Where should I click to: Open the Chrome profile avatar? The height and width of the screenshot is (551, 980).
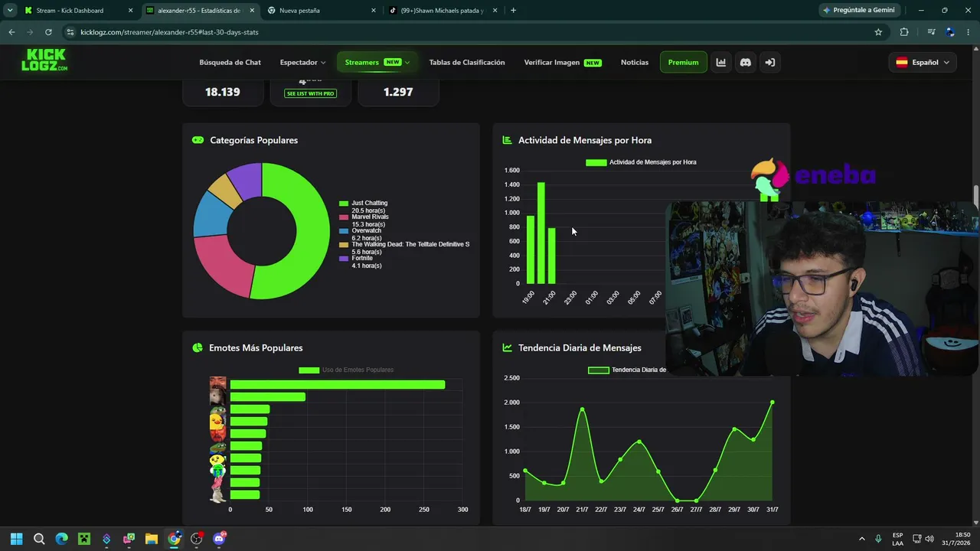point(950,32)
